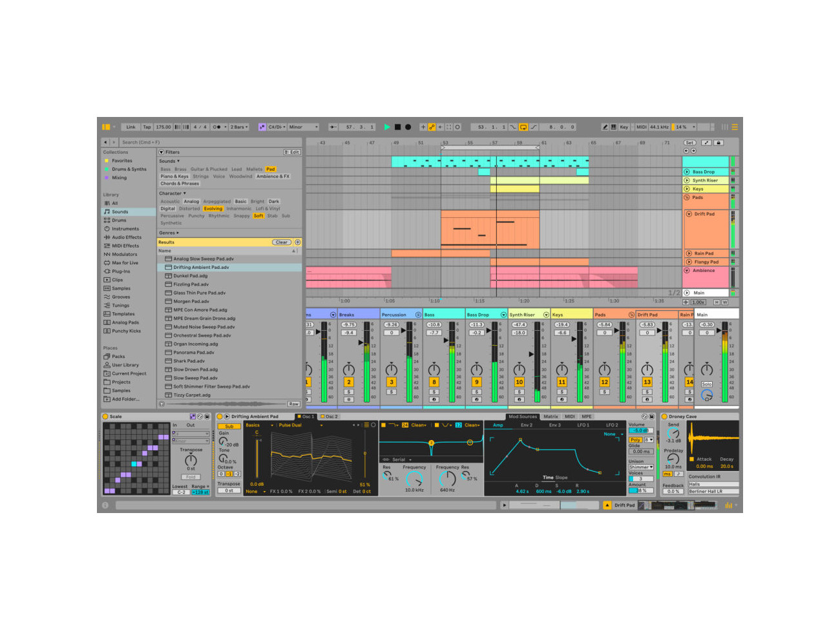840x630 pixels.
Task: Add a new filter with plus icon in Results
Action: [x=298, y=242]
